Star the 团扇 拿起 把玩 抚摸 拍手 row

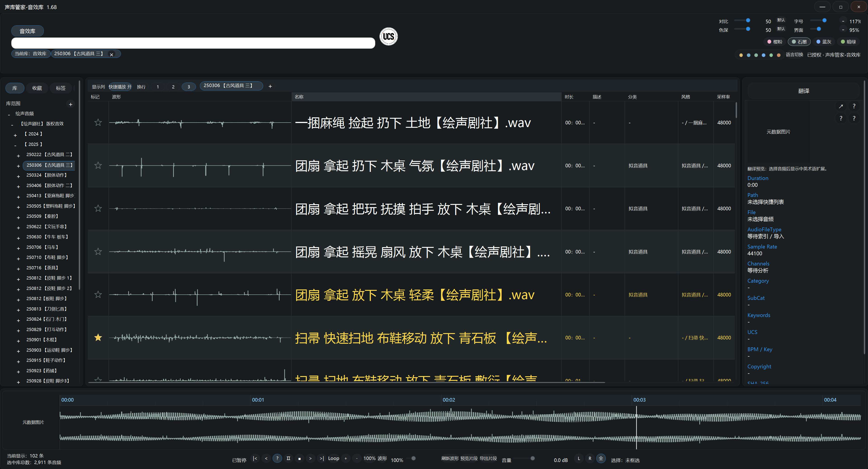tap(98, 208)
